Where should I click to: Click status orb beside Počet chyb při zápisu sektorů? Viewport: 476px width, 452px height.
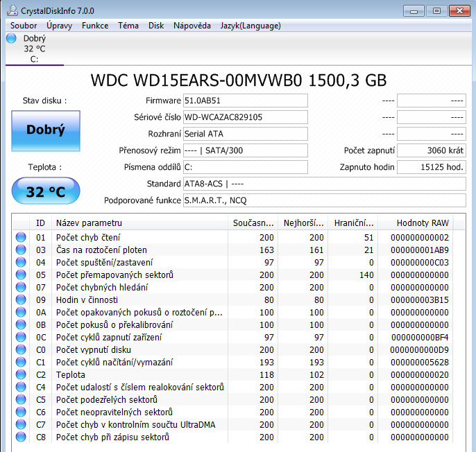coord(21,437)
